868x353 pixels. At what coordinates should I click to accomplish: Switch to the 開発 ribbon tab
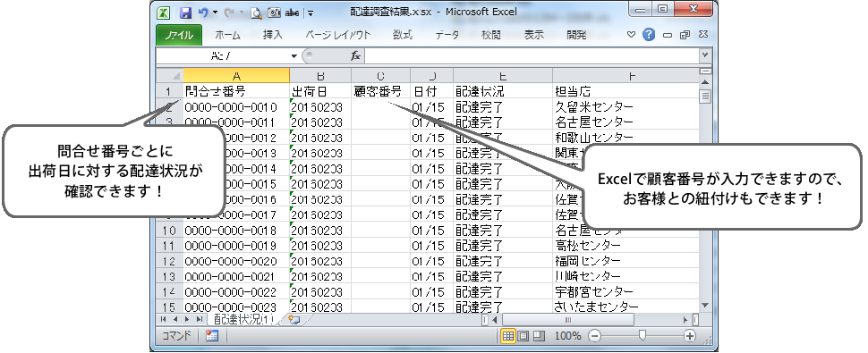[x=576, y=35]
